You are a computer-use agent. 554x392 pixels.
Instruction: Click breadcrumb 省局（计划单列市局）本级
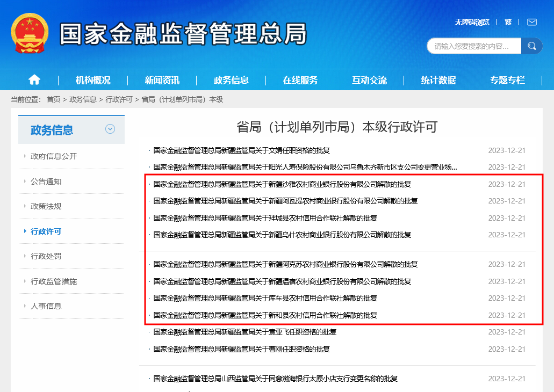182,99
